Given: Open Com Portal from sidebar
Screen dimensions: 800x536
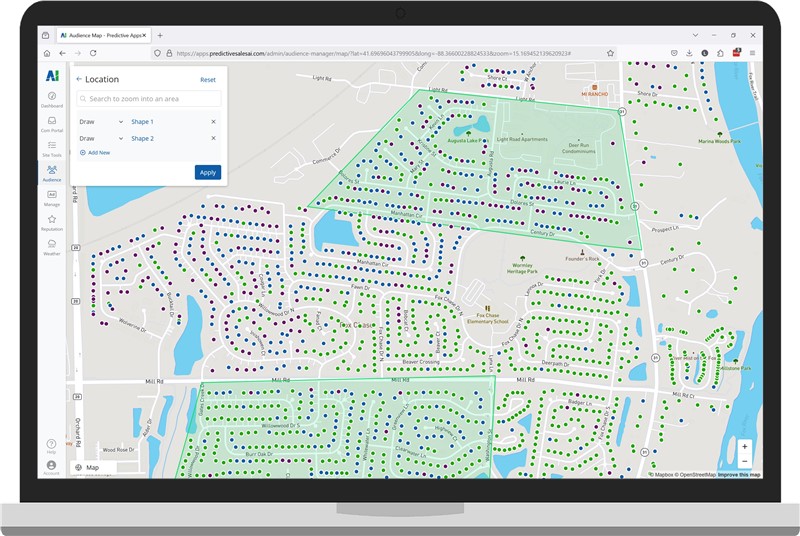Looking at the screenshot, I should 51,122.
